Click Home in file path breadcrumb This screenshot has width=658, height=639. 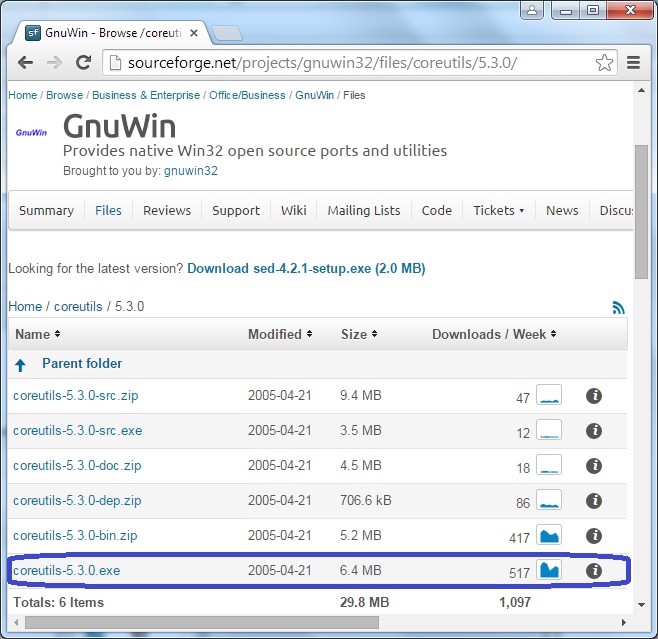pyautogui.click(x=25, y=307)
